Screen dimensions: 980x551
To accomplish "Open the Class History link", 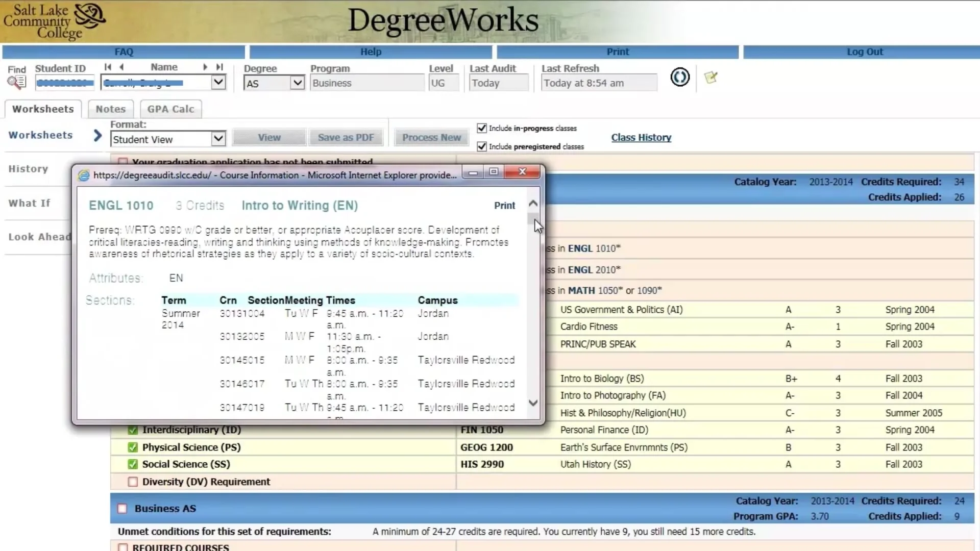I will click(x=641, y=137).
